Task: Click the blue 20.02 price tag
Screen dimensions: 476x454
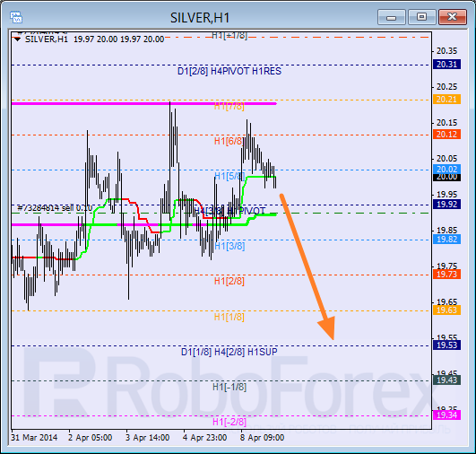Action: [446, 169]
